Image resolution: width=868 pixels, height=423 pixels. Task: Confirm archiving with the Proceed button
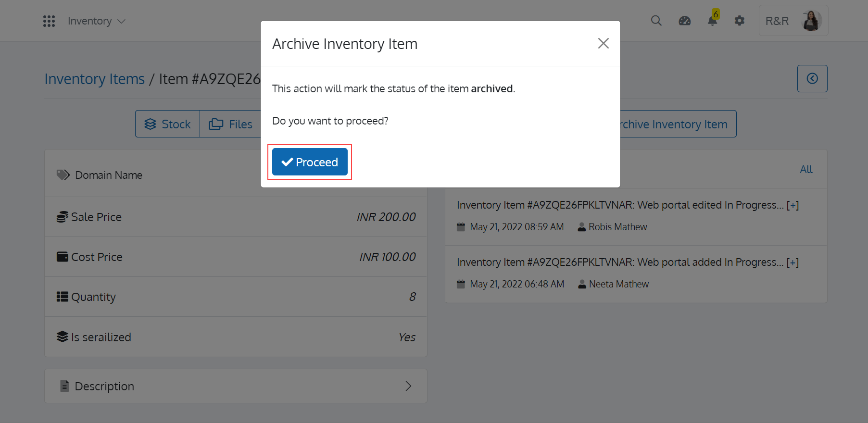click(310, 162)
